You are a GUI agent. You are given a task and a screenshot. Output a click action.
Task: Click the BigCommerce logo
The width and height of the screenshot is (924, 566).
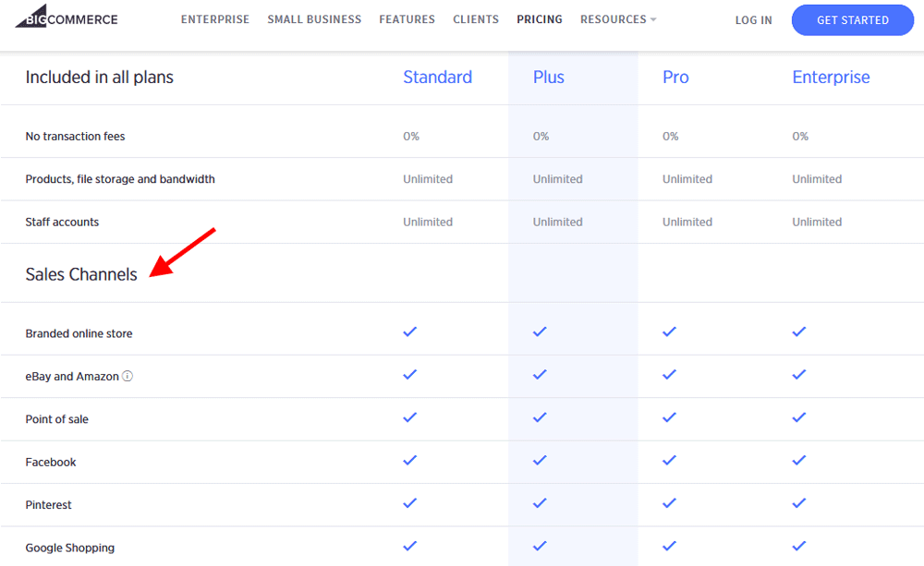(x=66, y=17)
